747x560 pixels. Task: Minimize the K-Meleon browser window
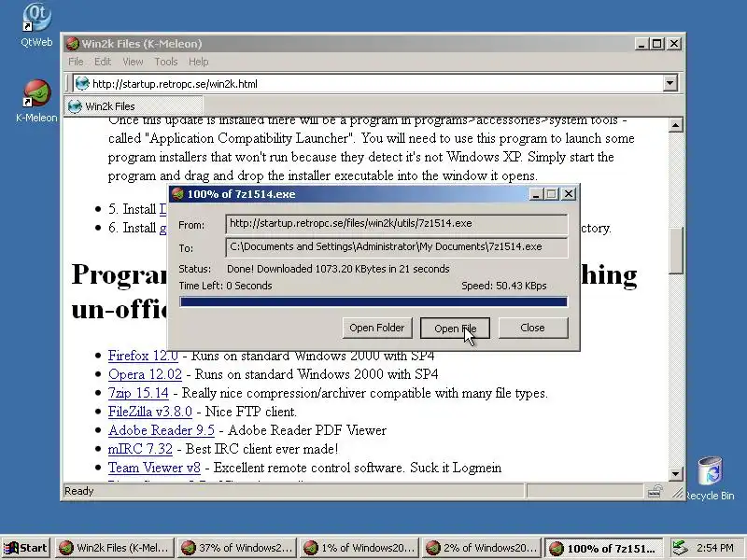pyautogui.click(x=641, y=44)
